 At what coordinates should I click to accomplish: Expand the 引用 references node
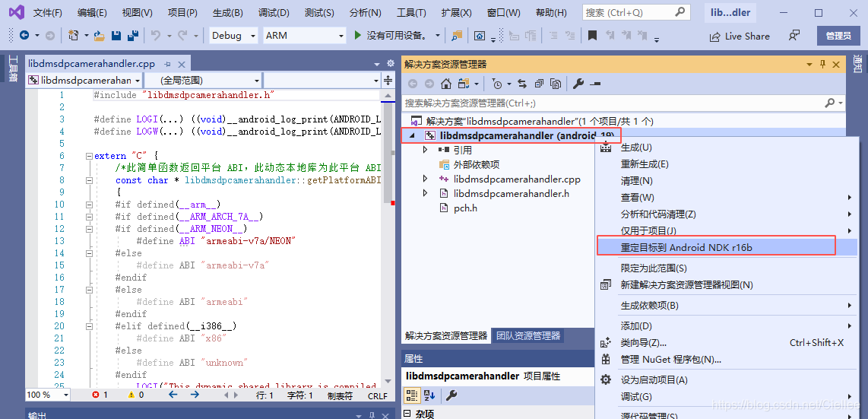point(425,150)
